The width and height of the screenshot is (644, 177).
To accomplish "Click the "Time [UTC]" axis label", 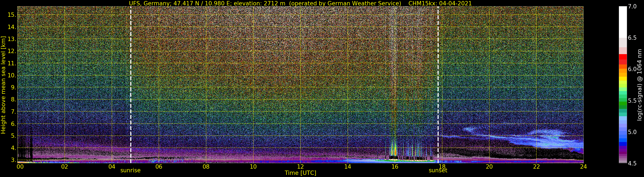I will tap(300, 173).
